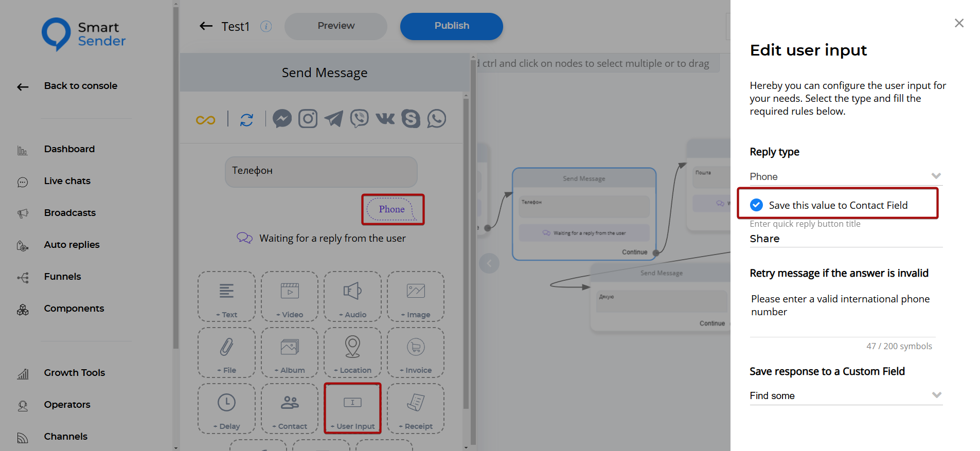This screenshot has height=451, width=980.
Task: Add an Image block
Action: (416, 297)
